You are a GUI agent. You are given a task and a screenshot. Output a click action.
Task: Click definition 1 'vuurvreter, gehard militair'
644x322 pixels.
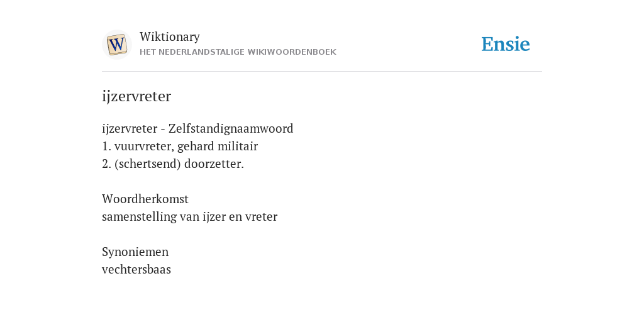click(180, 146)
